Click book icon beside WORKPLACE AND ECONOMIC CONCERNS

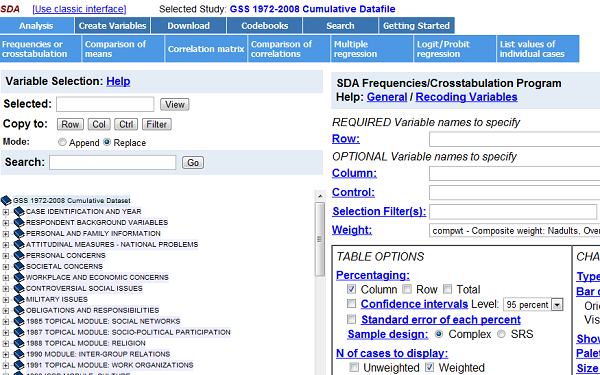(x=19, y=277)
